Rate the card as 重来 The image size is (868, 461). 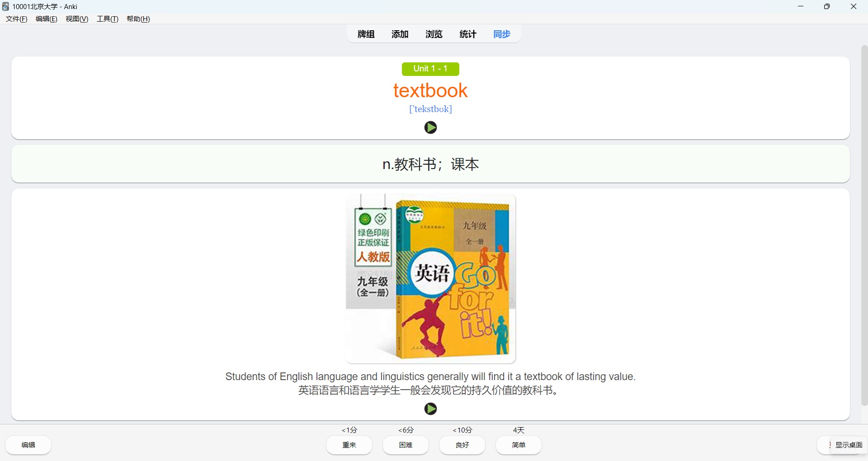pos(349,445)
